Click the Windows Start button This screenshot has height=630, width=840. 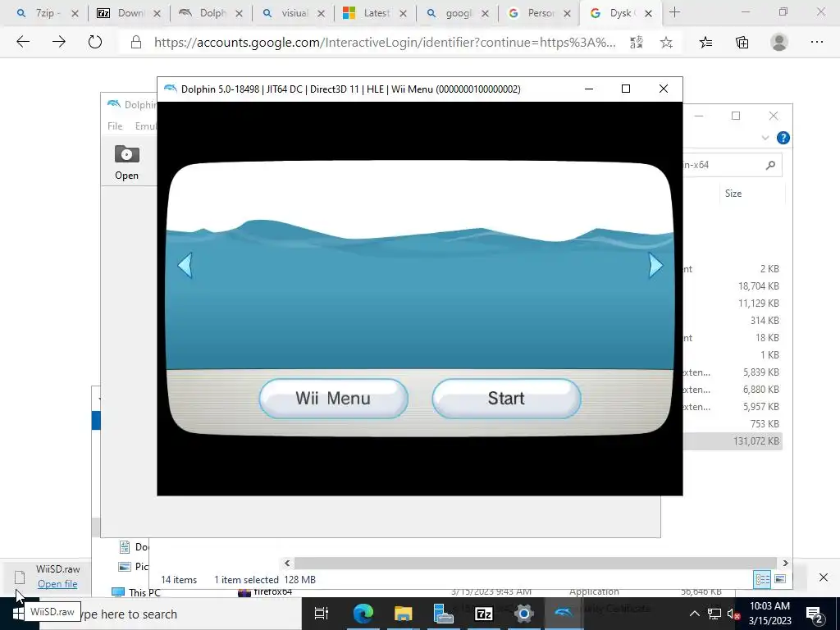[17, 614]
